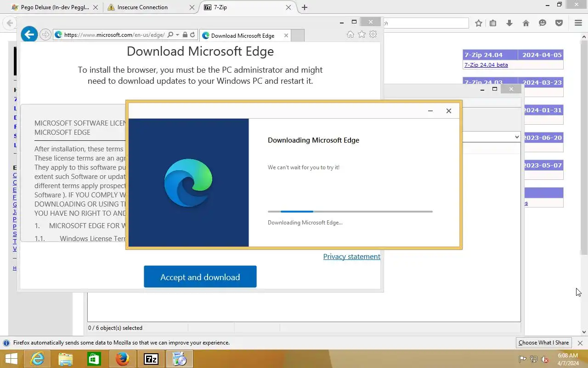This screenshot has width=588, height=368.
Task: Open the IE address bar autocomplete dropdown arrow
Action: pyautogui.click(x=177, y=35)
